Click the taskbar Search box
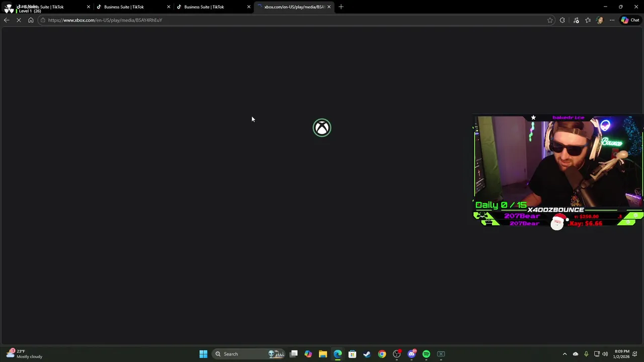Viewport: 644px width, 362px height. point(249,354)
